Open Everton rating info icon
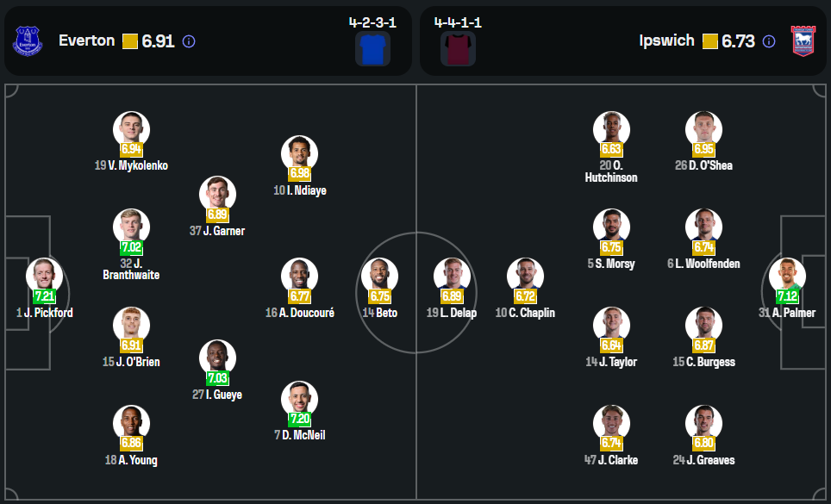The width and height of the screenshot is (831, 504). click(x=190, y=41)
